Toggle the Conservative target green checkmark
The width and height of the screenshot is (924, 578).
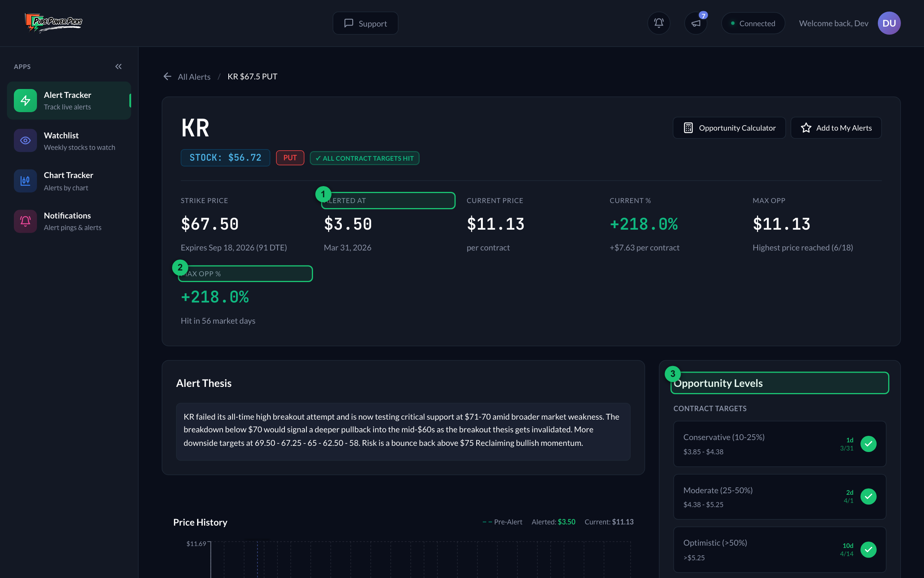point(869,444)
